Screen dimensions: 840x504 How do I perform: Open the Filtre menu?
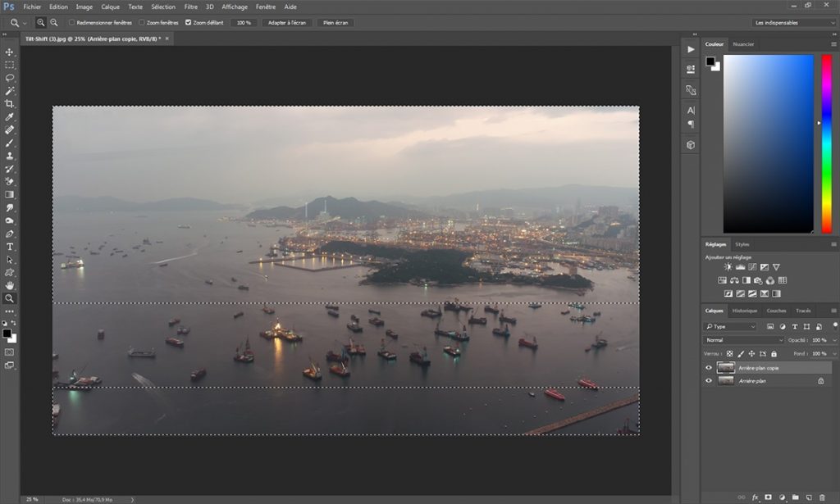point(190,7)
